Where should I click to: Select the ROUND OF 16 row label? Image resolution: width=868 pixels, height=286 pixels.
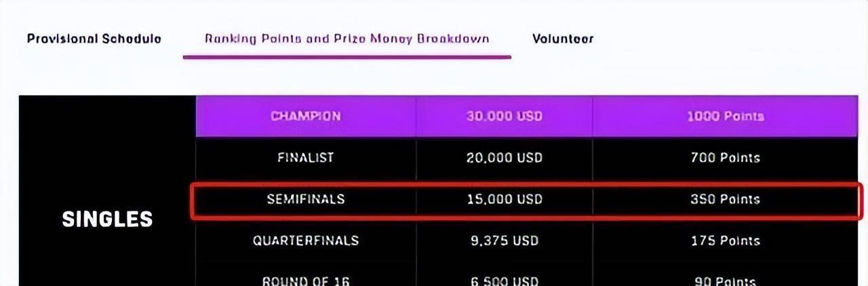(306, 279)
